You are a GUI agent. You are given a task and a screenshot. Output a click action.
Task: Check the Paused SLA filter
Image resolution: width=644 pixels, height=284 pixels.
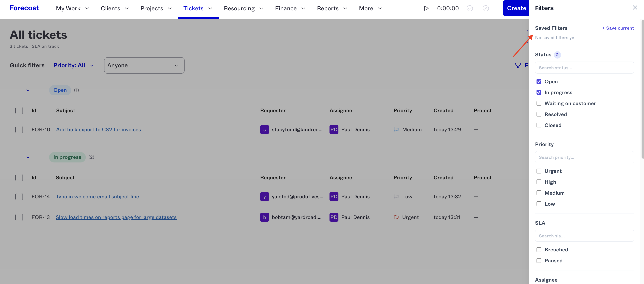coord(539,261)
